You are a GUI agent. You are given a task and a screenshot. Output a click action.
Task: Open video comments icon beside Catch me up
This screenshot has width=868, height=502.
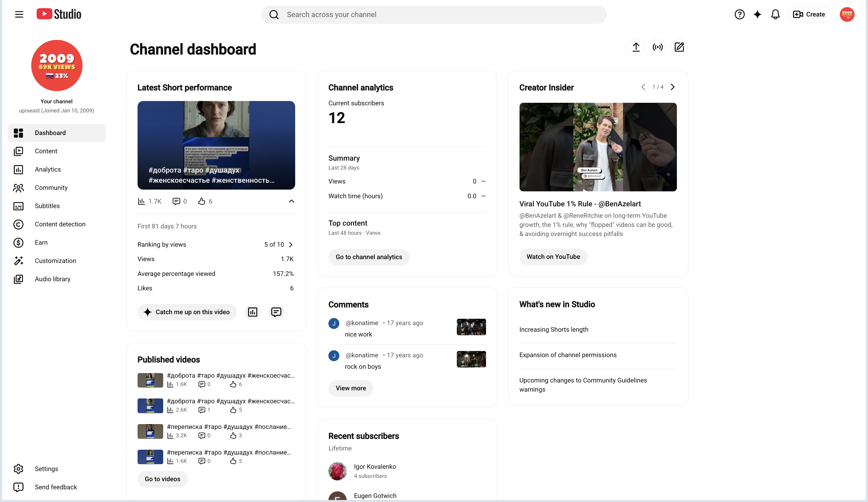276,312
